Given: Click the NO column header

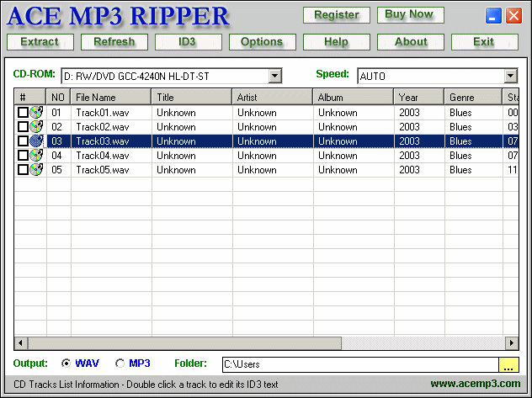Looking at the screenshot, I should pos(58,98).
